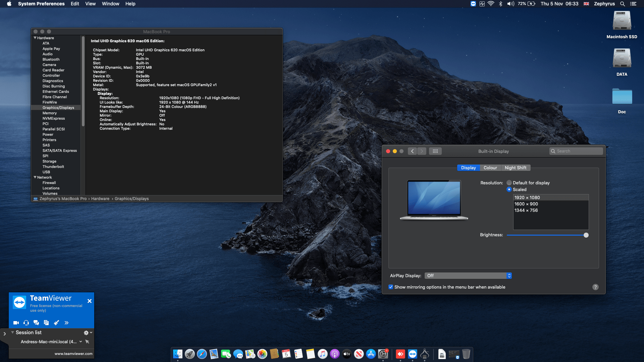Select Default for display radio button

click(x=509, y=183)
